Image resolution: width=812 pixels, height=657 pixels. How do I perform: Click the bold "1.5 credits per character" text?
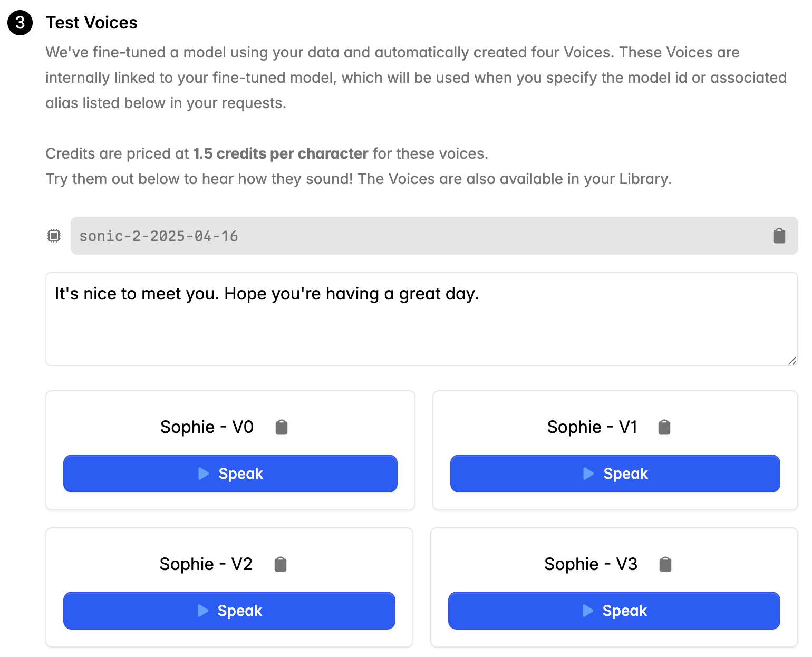tap(281, 153)
